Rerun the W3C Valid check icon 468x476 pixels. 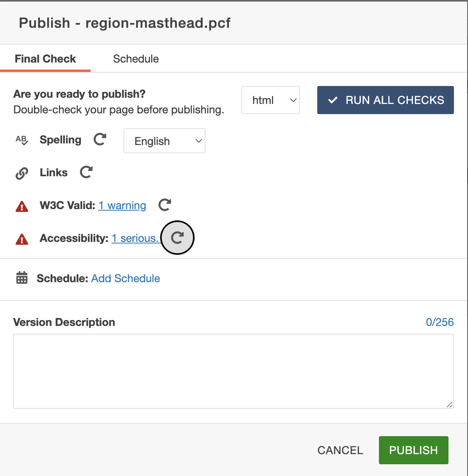165,205
